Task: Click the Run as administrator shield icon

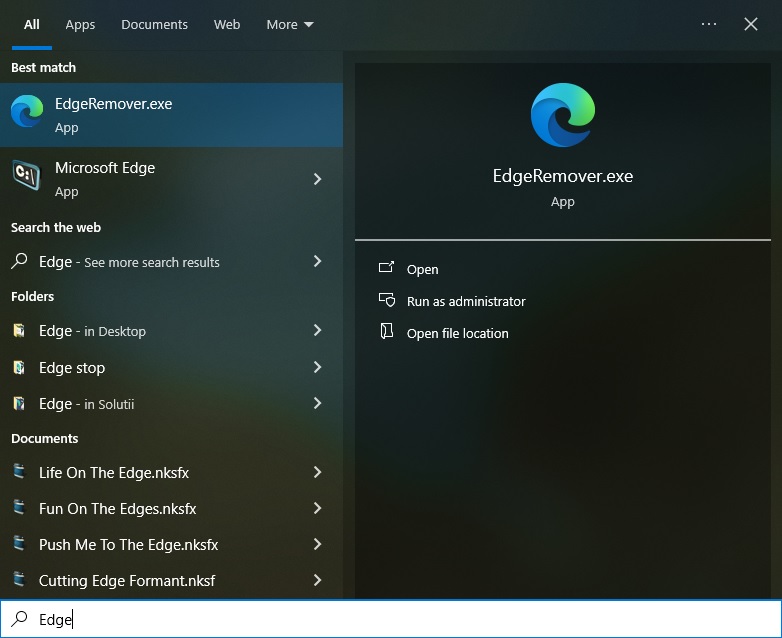Action: pos(387,300)
